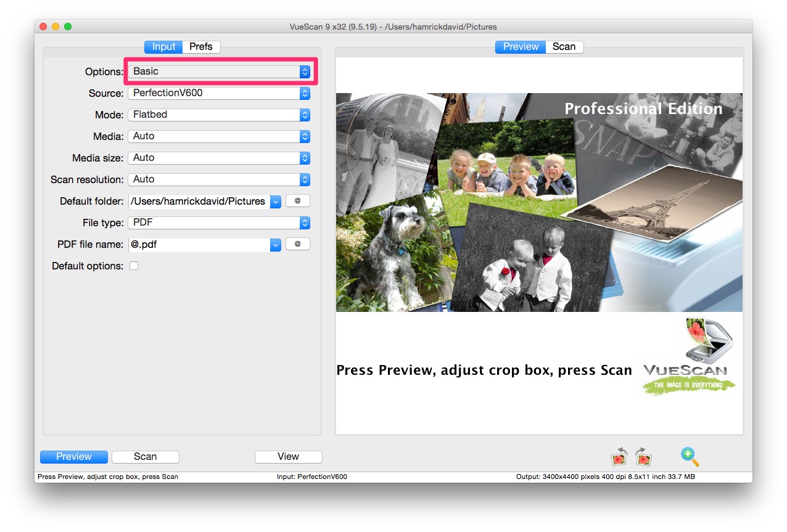Screen dimensions: 787x532
Task: Select the Input tab
Action: [163, 46]
